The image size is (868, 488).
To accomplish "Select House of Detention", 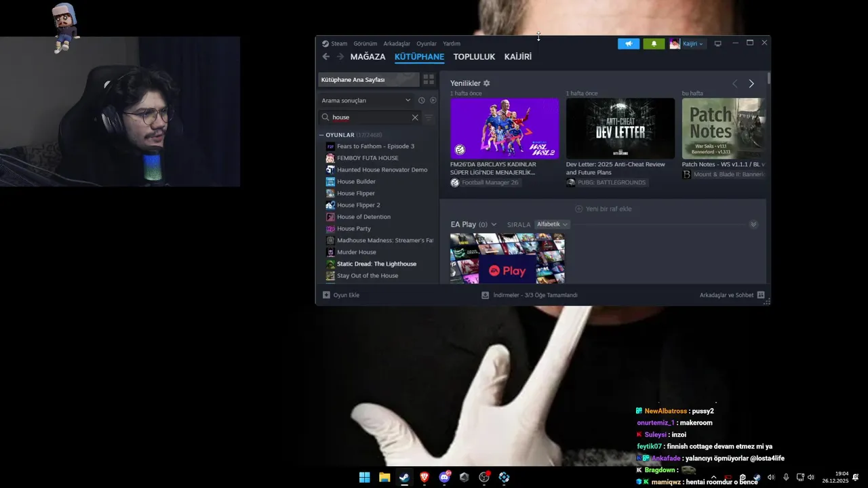I will pyautogui.click(x=363, y=217).
